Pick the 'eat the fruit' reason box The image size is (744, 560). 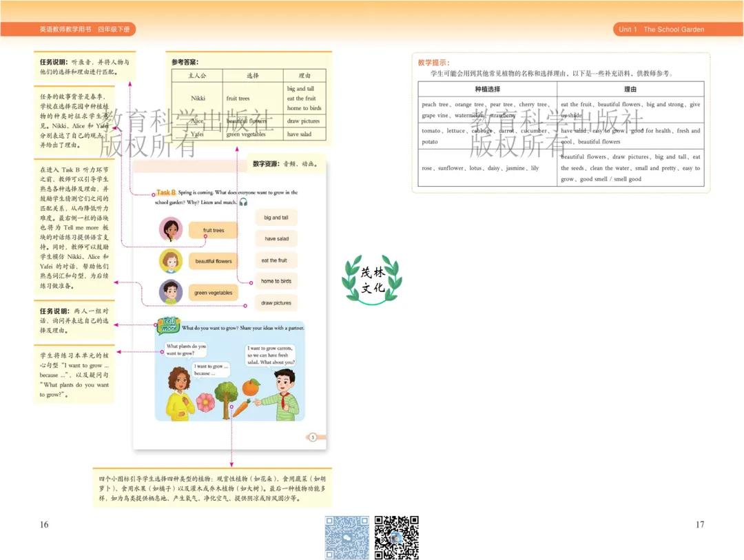tap(276, 260)
